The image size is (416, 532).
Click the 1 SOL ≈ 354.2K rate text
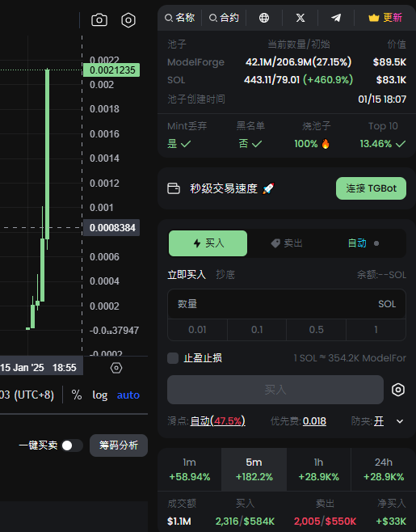click(x=350, y=358)
